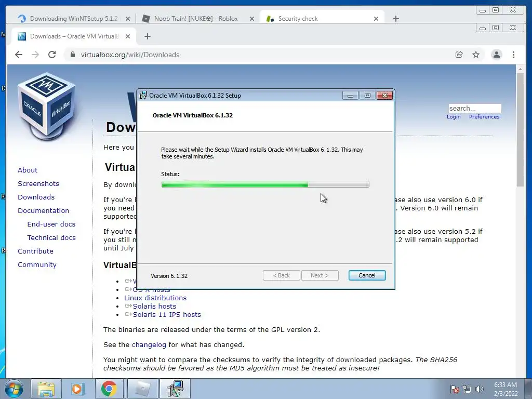The image size is (532, 399).
Task: Click the setup dialog title icon
Action: [x=143, y=96]
